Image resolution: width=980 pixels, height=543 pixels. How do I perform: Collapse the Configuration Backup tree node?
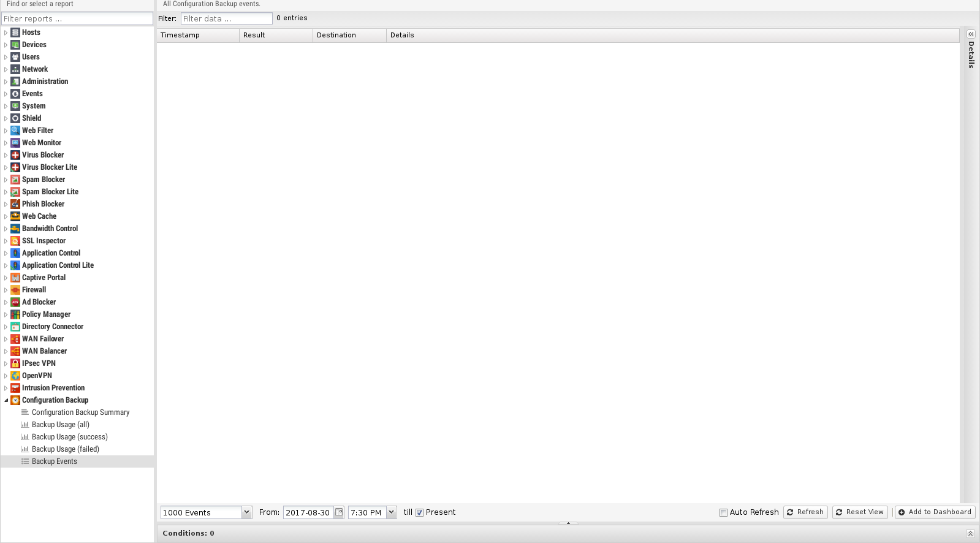pos(6,400)
